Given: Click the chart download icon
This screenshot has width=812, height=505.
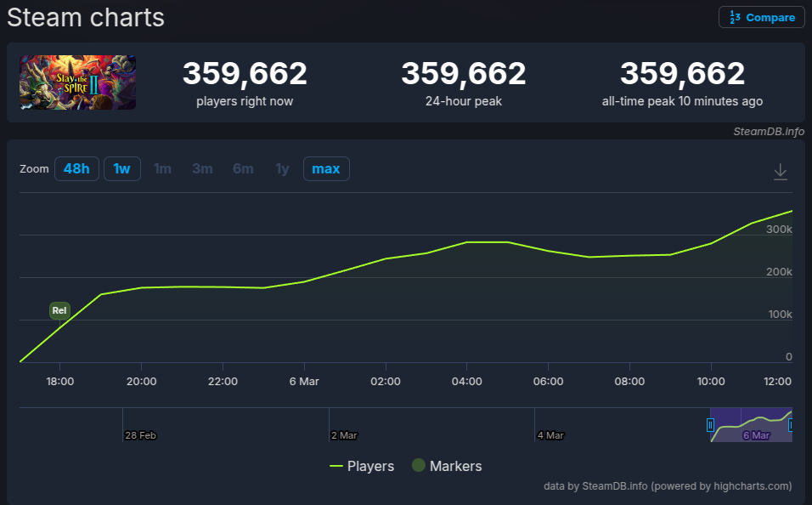Looking at the screenshot, I should [780, 173].
